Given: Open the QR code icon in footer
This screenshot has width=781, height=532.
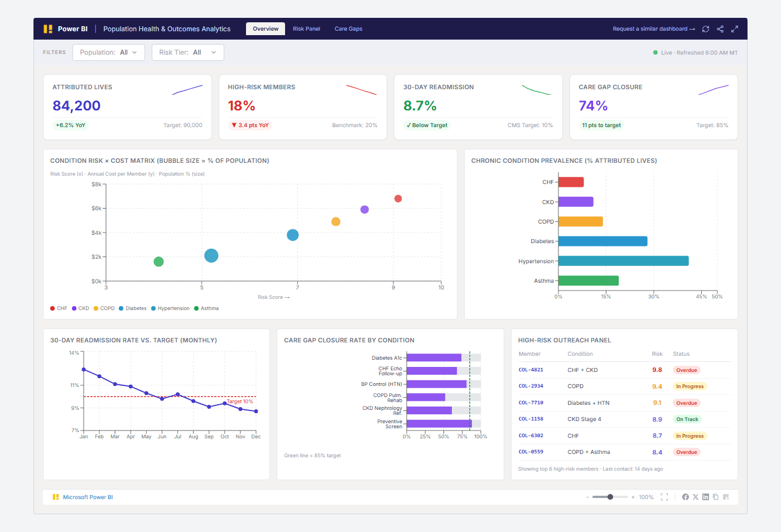Looking at the screenshot, I should [x=726, y=497].
